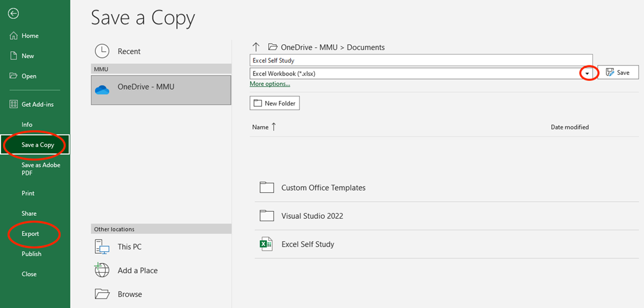Open the Publish option

pos(32,254)
